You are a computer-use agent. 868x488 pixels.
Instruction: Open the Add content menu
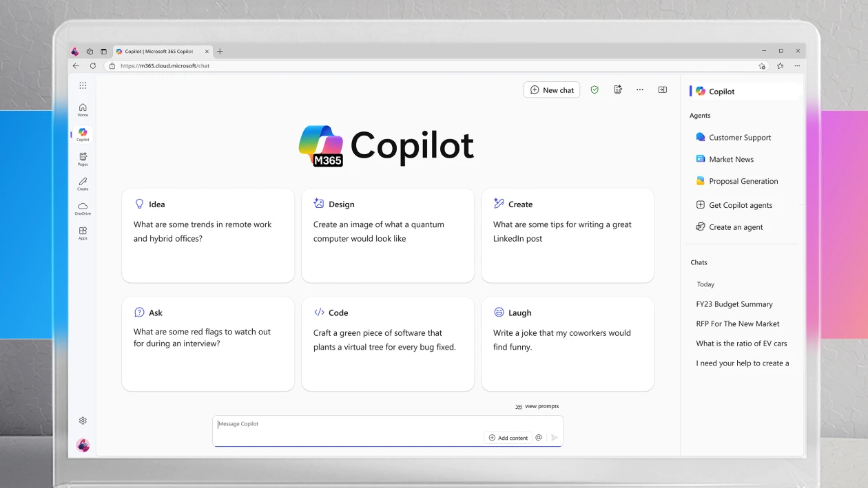[x=508, y=437]
